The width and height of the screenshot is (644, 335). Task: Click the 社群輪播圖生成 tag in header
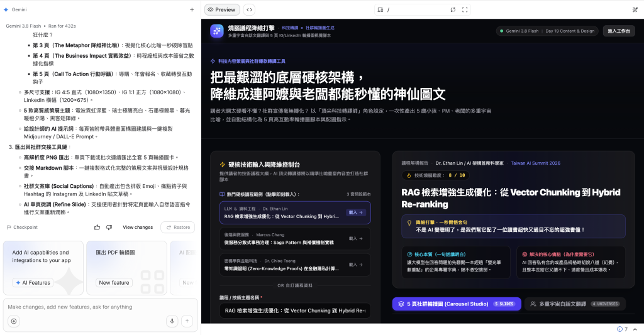click(x=319, y=28)
